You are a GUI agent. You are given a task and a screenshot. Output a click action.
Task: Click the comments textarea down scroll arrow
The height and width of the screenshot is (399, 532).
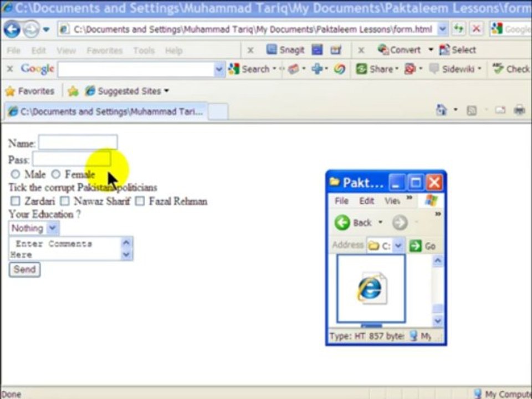pos(126,254)
